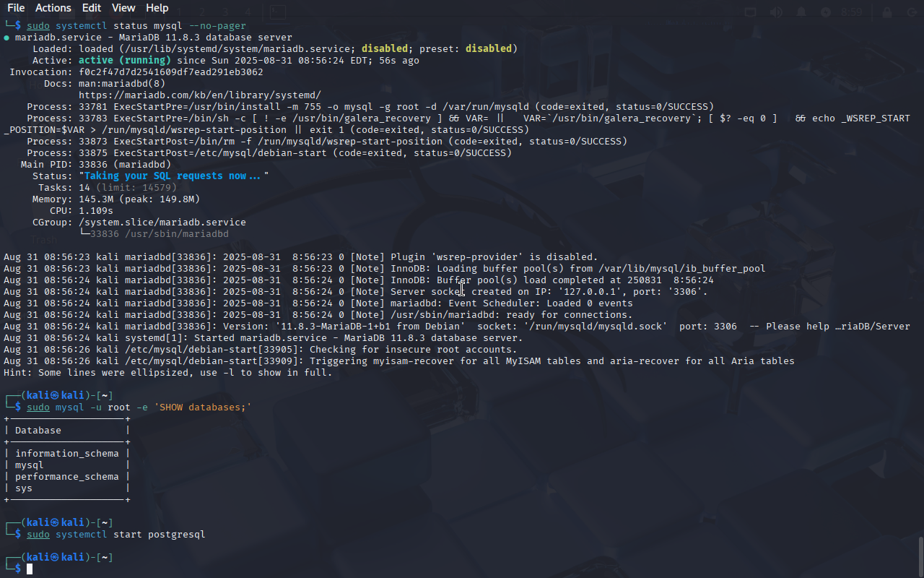Viewport: 924px width, 578px height.
Task: Click log line 'Buffer pool(s) load completed'
Action: pos(359,280)
